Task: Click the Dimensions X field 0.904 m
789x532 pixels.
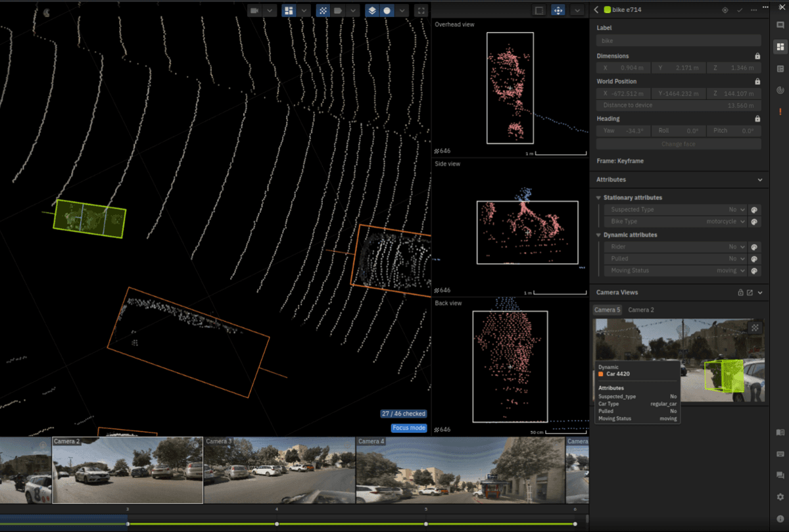Action: [x=623, y=68]
